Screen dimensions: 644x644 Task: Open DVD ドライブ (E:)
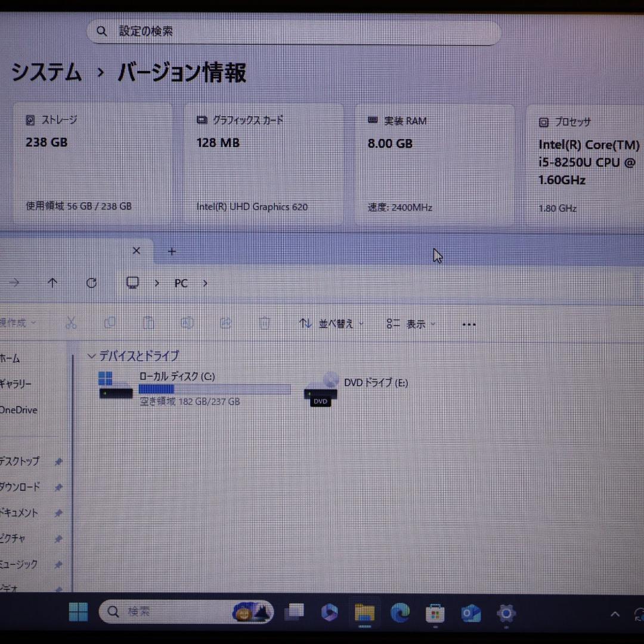pyautogui.click(x=376, y=383)
